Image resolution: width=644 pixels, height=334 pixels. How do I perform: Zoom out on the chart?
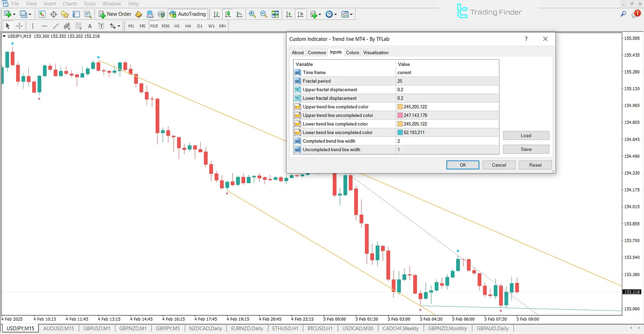pyautogui.click(x=264, y=14)
